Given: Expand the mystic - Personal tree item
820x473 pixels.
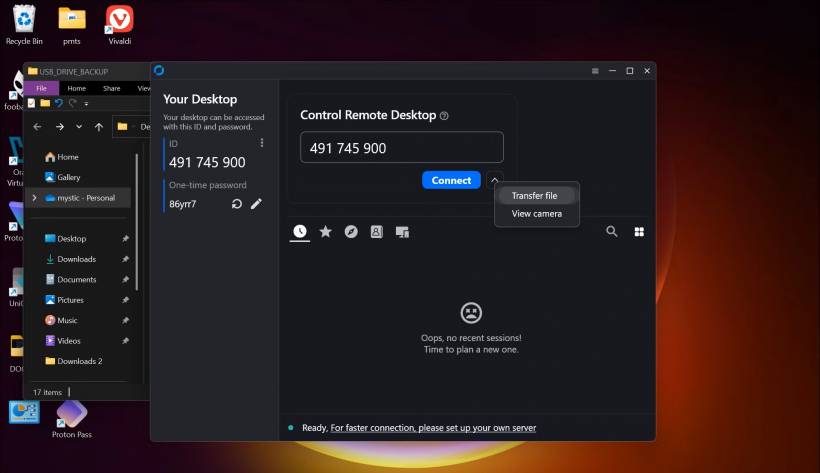Looking at the screenshot, I should [x=35, y=198].
